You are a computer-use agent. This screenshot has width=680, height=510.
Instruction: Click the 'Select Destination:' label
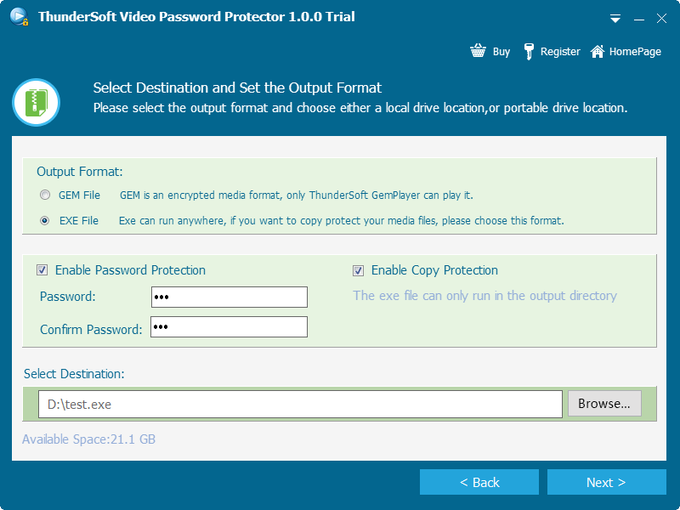click(x=74, y=374)
